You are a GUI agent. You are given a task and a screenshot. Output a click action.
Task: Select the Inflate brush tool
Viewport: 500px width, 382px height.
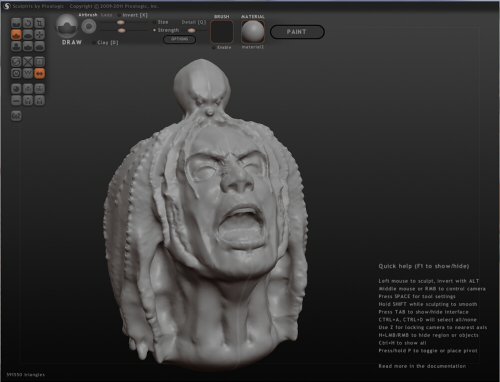point(16,46)
